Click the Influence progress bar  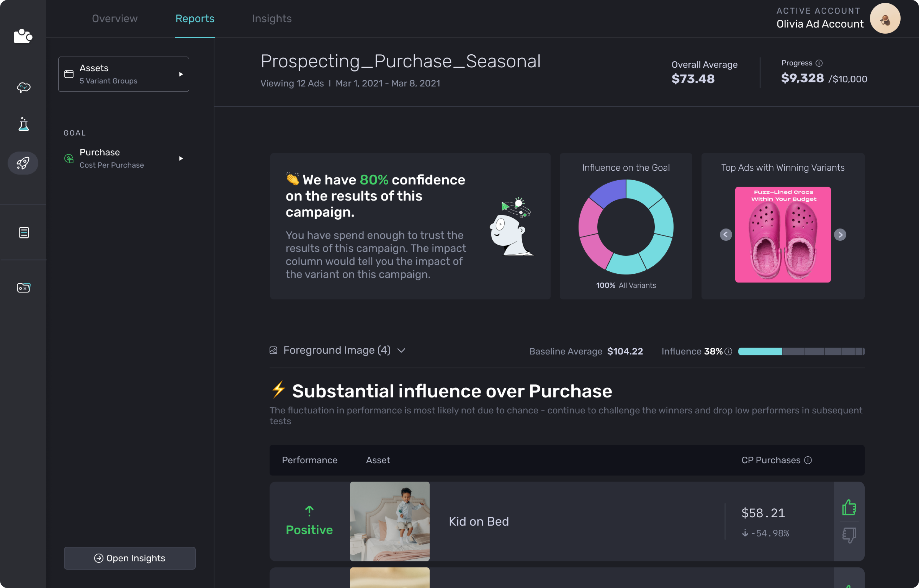[801, 351]
